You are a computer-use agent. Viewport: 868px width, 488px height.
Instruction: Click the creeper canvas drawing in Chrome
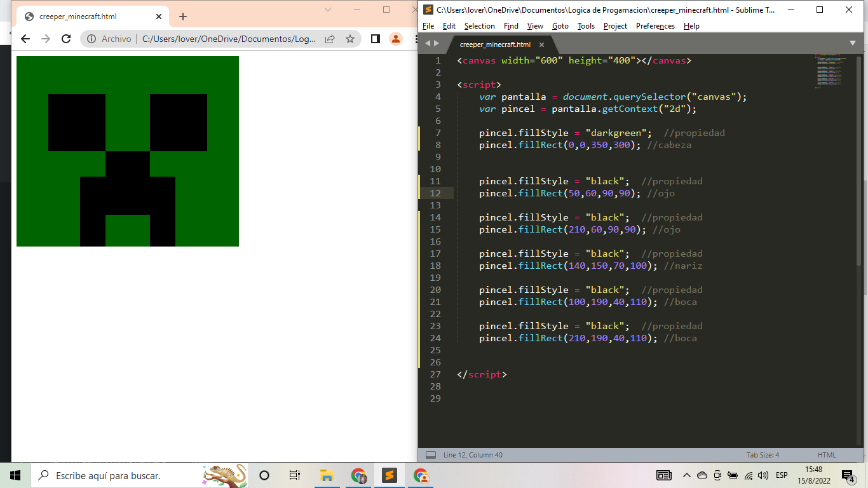coord(128,151)
